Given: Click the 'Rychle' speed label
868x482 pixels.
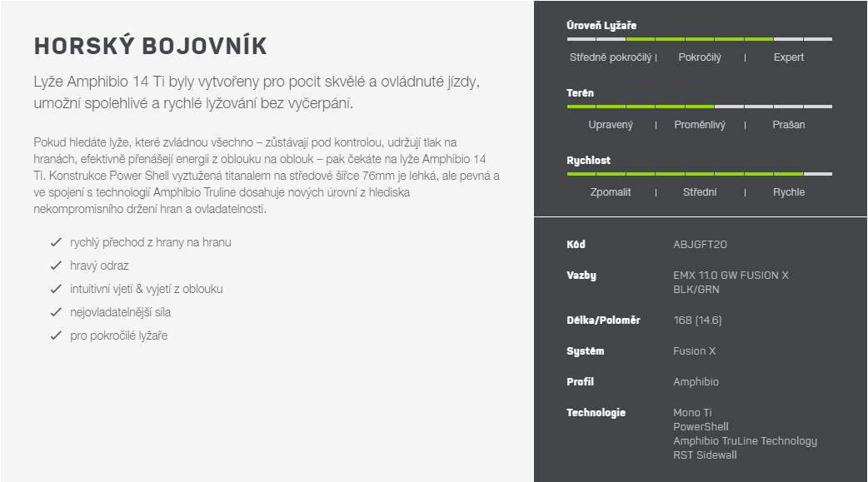Looking at the screenshot, I should pos(789,192).
